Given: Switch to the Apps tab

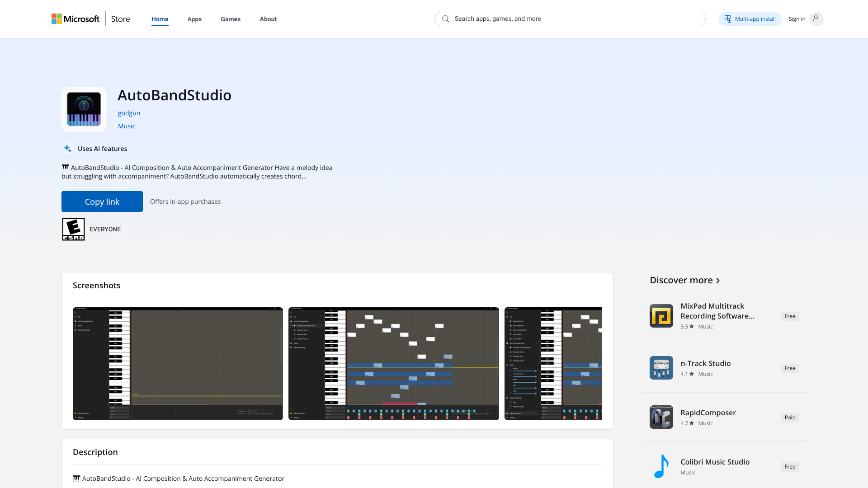Looking at the screenshot, I should [194, 19].
